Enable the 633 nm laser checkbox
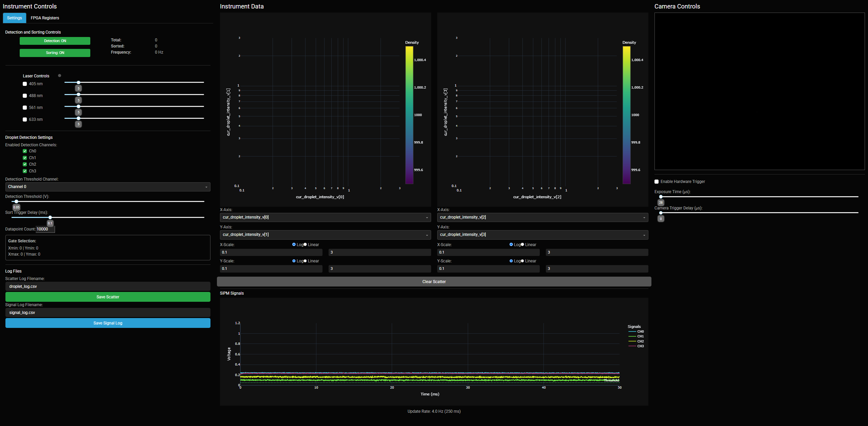 [25, 119]
